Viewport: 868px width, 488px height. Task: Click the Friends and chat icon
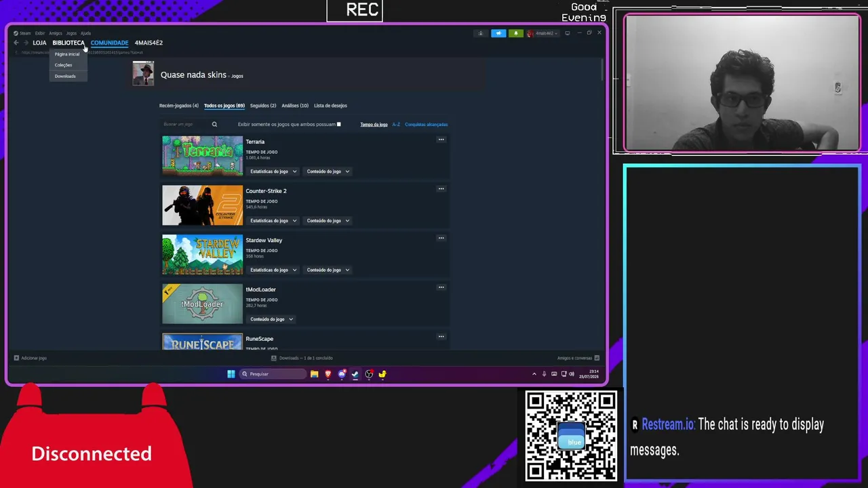tap(597, 358)
